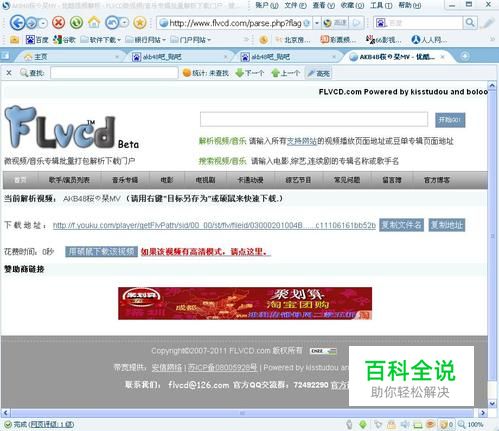
Task: Click the Favorites star icon
Action: click(140, 23)
